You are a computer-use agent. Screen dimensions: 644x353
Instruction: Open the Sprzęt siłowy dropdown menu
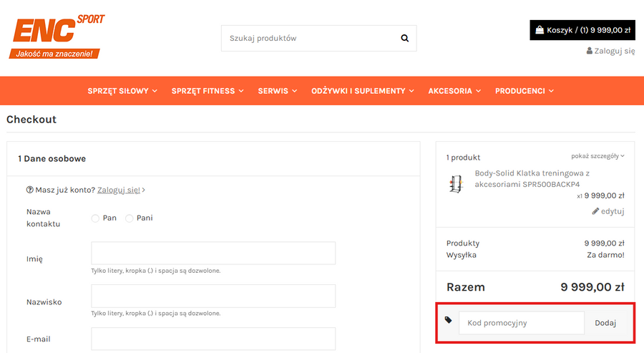tap(122, 91)
